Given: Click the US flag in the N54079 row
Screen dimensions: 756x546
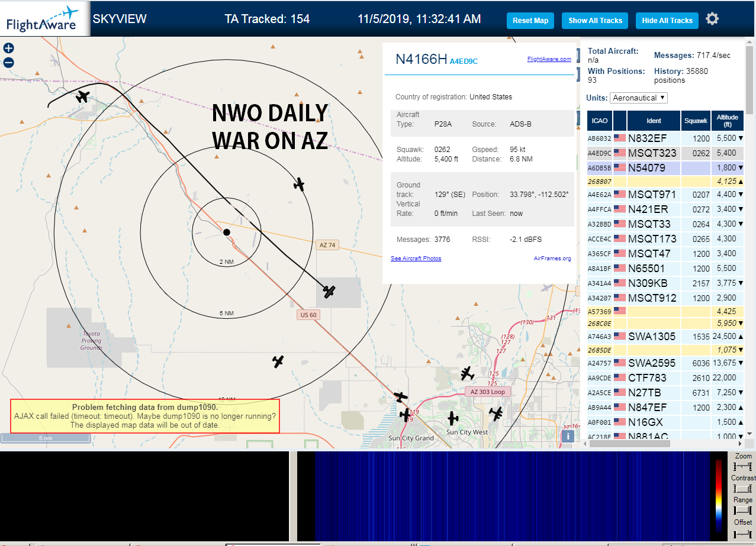Looking at the screenshot, I should 620,167.
